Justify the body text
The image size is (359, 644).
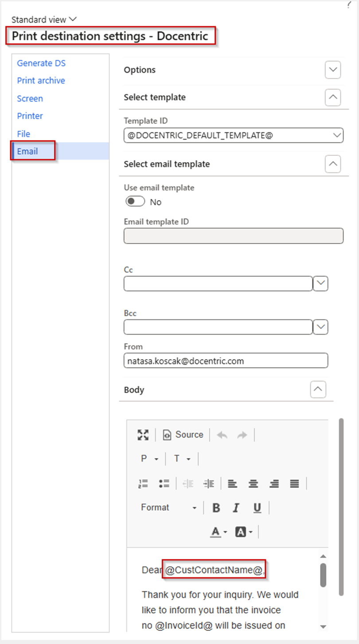295,484
